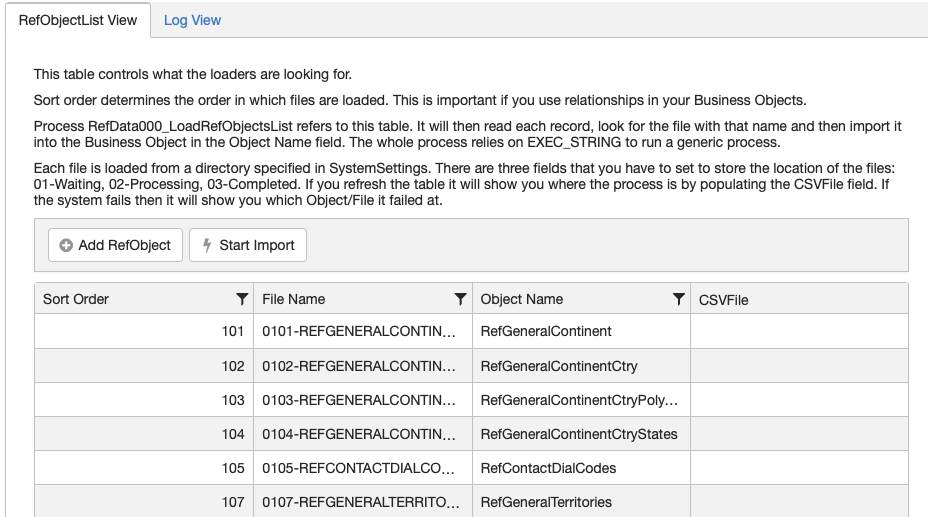The width and height of the screenshot is (928, 517).
Task: Select the RefGeneralContinentCtry object name cell
Action: pyautogui.click(x=581, y=366)
